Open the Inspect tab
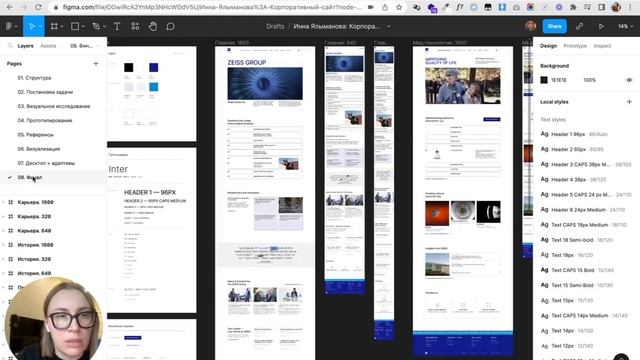Viewport: 640px width, 360px height. tap(602, 46)
